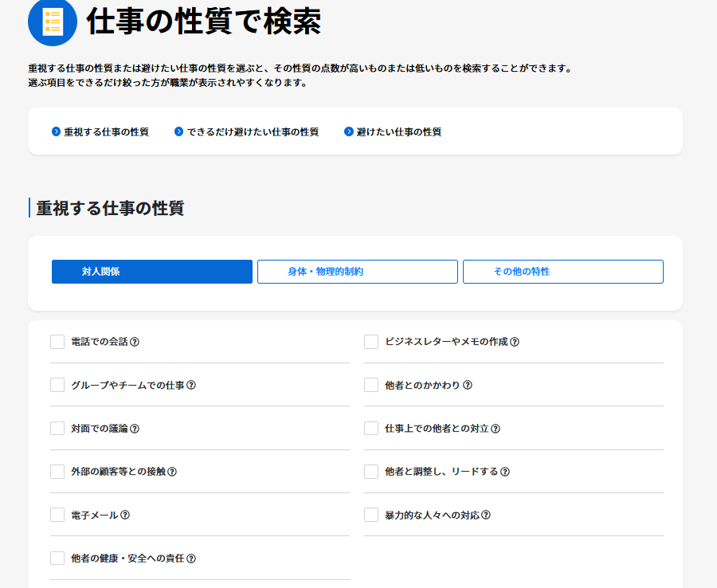Screen dimensions: 717x588
Task: Enable the 対面での議論 checkbox
Action: 57,429
